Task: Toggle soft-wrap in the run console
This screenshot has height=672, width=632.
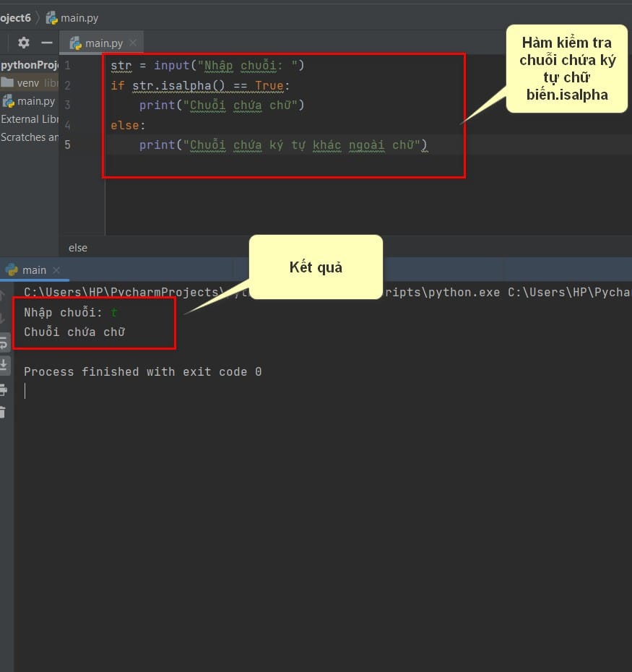Action: 4,343
